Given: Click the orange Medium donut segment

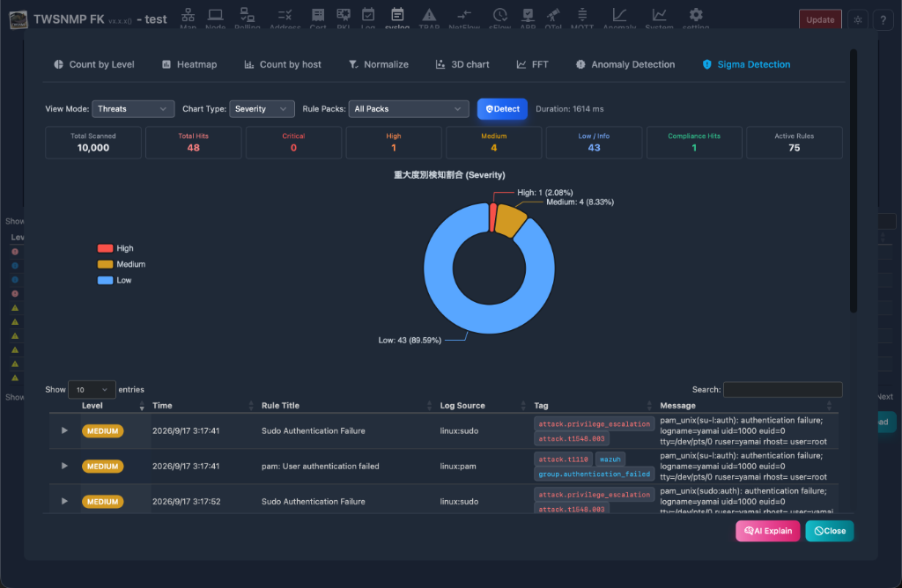Looking at the screenshot, I should tap(510, 220).
